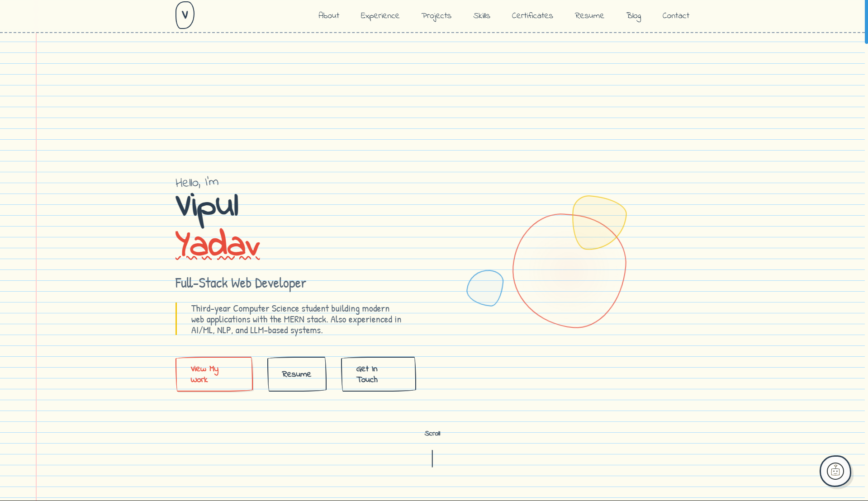Open the Resume button below the intro
Image resolution: width=868 pixels, height=501 pixels.
[296, 374]
